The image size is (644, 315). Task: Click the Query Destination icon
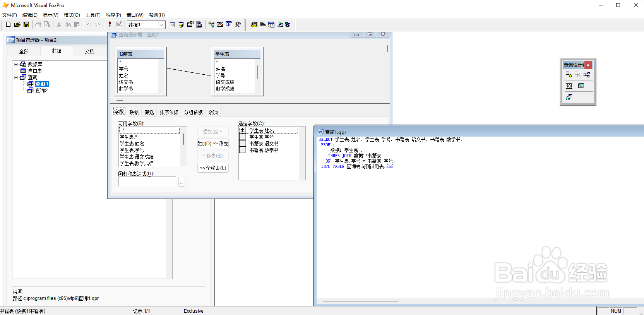point(569,97)
